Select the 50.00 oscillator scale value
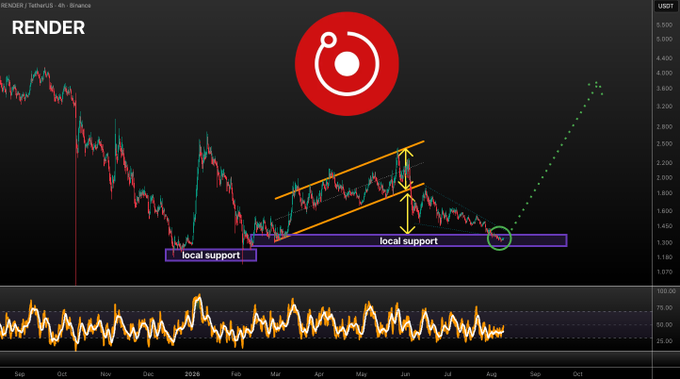 [664, 325]
